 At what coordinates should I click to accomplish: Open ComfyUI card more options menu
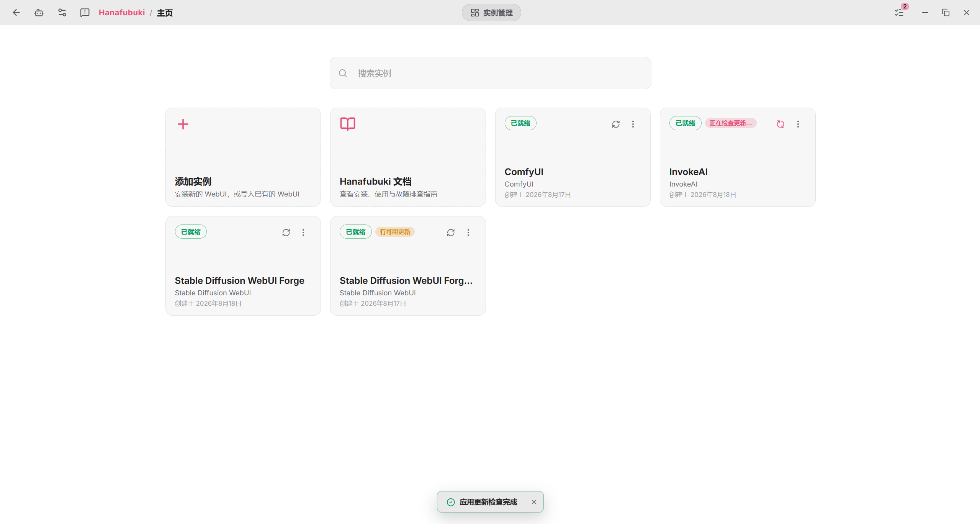(x=633, y=124)
